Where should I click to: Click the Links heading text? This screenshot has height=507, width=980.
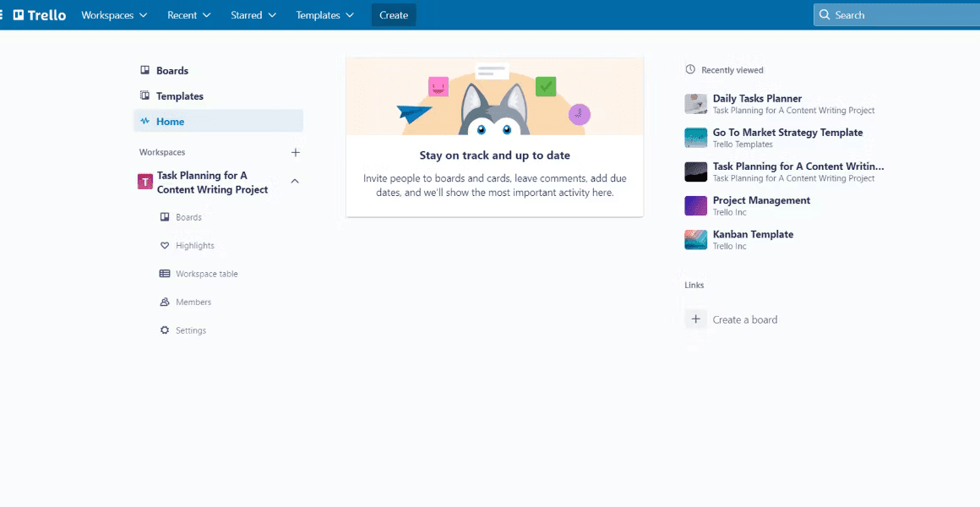coord(694,285)
